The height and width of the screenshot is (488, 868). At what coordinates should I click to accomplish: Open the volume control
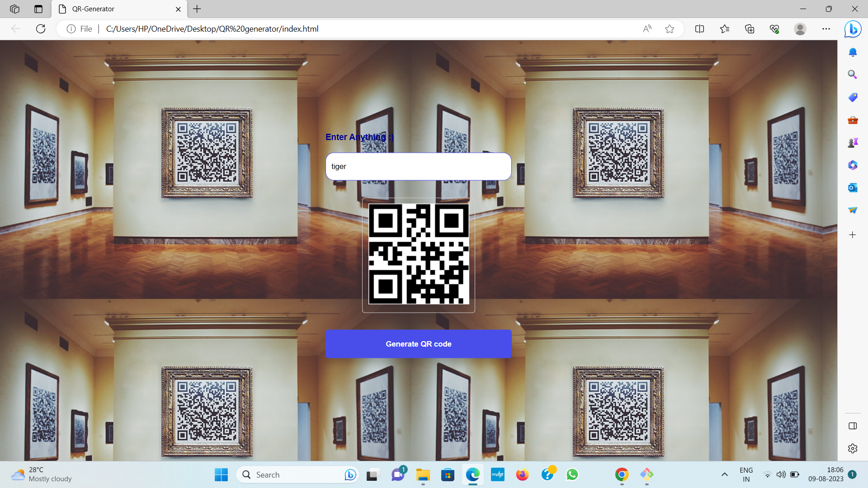click(x=781, y=475)
